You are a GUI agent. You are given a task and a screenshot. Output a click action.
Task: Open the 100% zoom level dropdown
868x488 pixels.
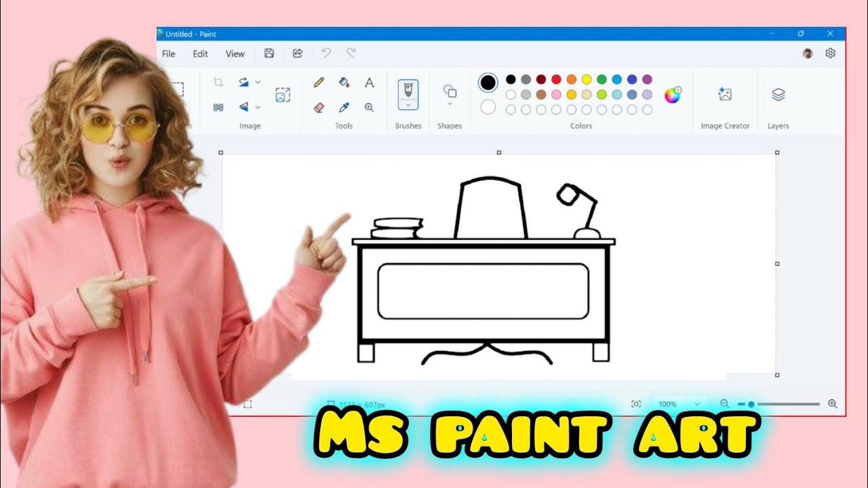(x=680, y=404)
